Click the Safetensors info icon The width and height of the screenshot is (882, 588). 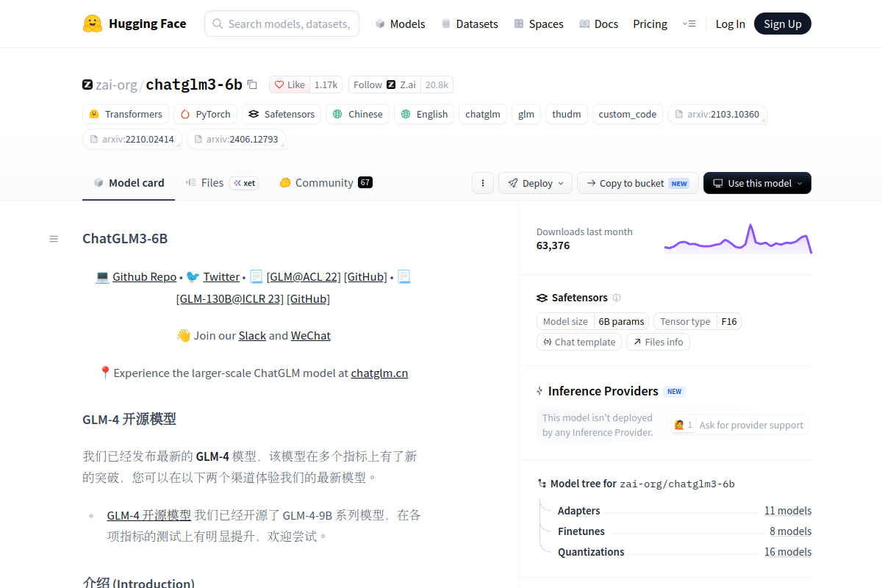pos(617,298)
